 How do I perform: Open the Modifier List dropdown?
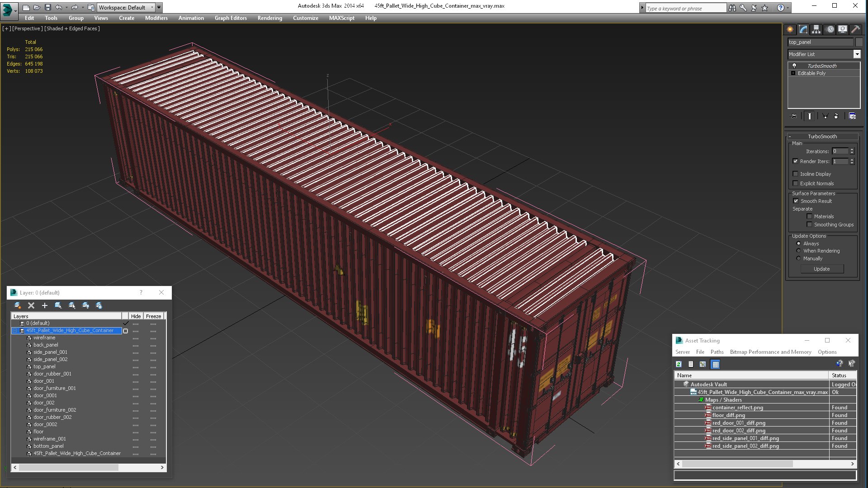(x=856, y=54)
